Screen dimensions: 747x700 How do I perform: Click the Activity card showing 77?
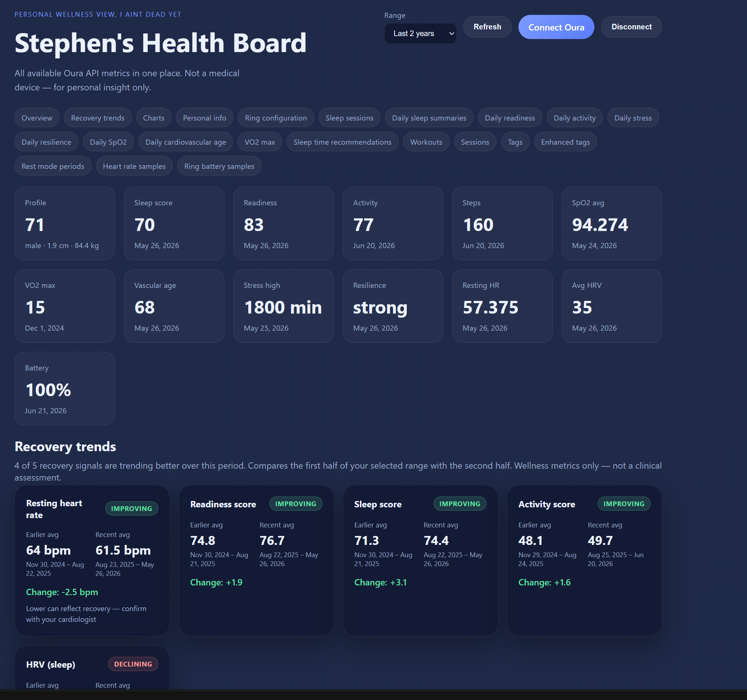(393, 224)
